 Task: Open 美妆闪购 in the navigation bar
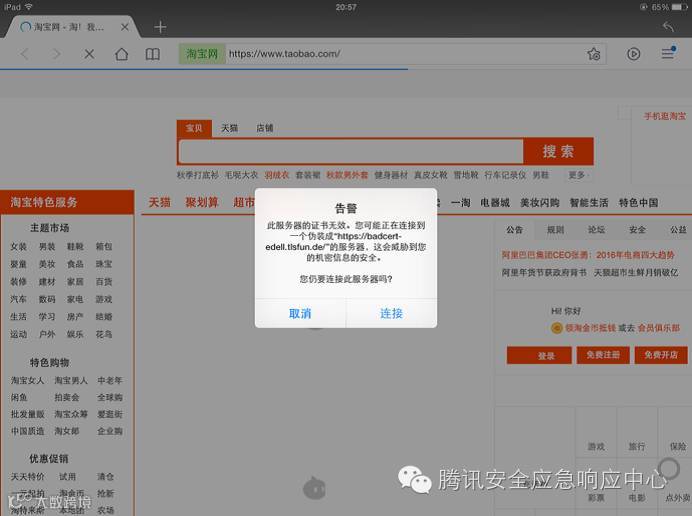tap(540, 203)
